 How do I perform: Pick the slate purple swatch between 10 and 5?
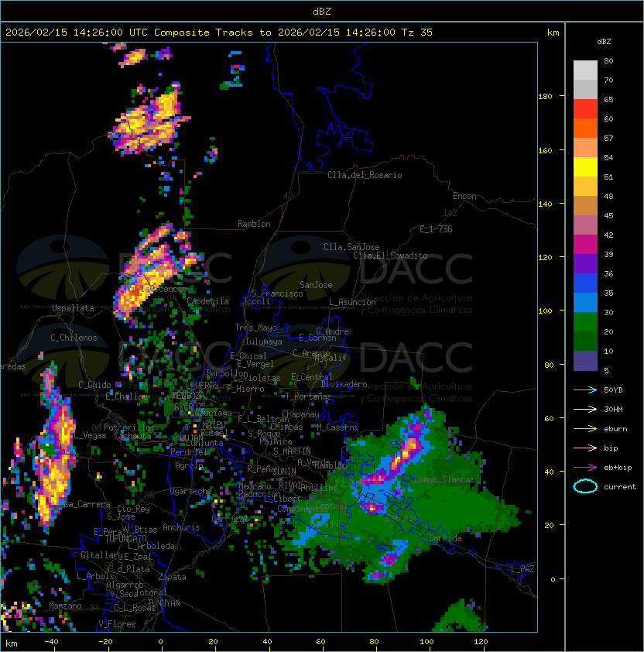[x=585, y=361]
